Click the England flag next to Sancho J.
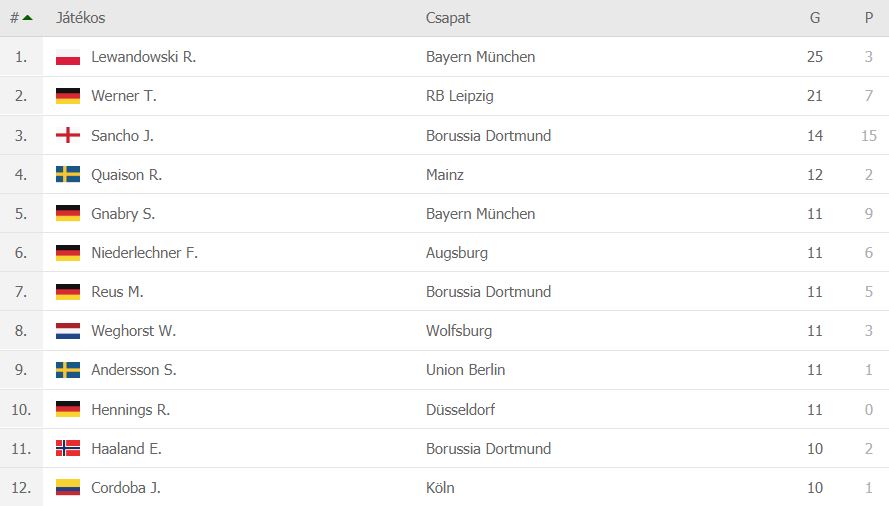Screen dimensions: 889x506 [x=67, y=135]
